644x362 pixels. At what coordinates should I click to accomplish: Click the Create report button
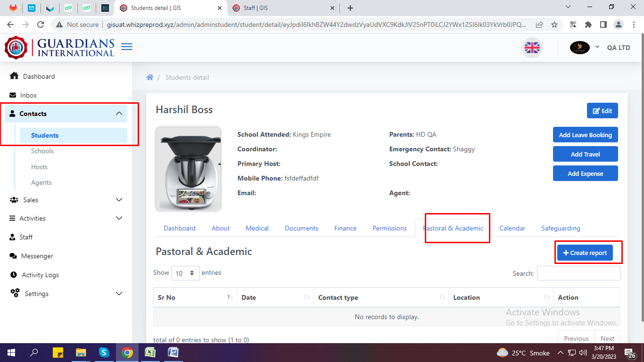click(585, 253)
